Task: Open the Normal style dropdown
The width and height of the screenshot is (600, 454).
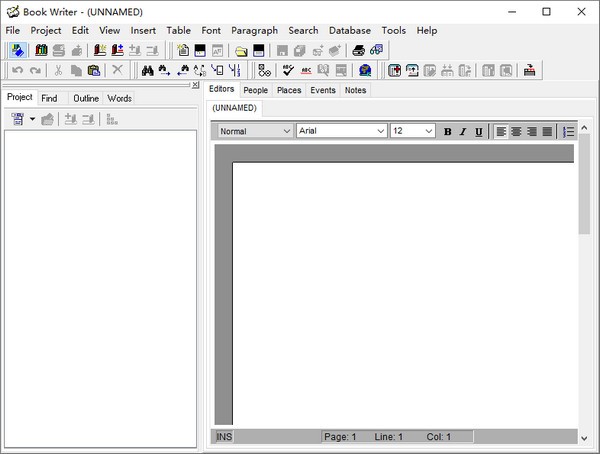Action: pos(253,131)
